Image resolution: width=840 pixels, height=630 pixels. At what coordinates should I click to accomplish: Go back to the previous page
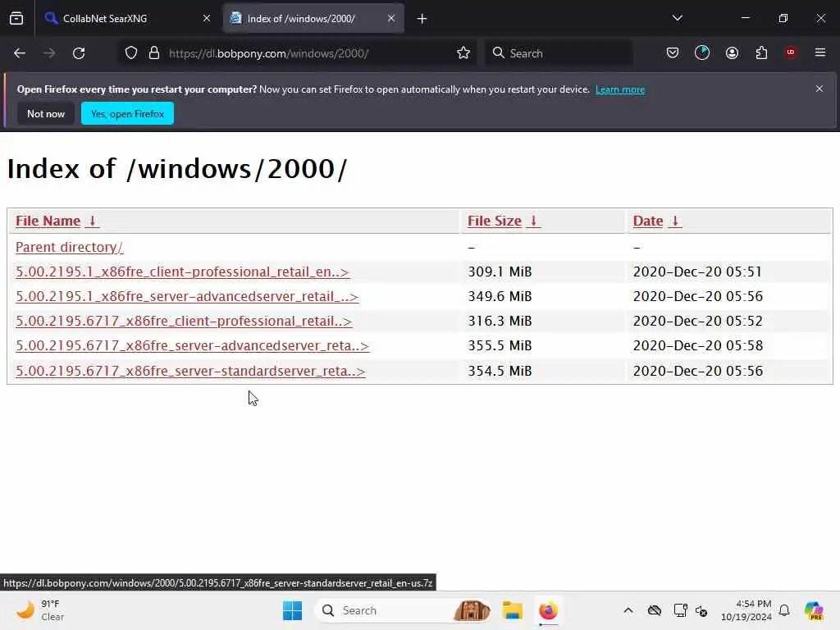click(20, 53)
